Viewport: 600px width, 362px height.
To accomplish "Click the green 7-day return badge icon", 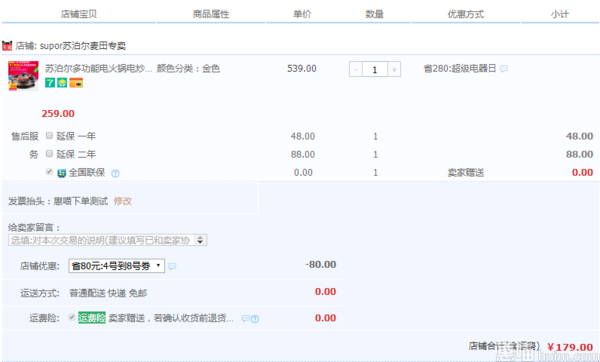I will pos(50,83).
